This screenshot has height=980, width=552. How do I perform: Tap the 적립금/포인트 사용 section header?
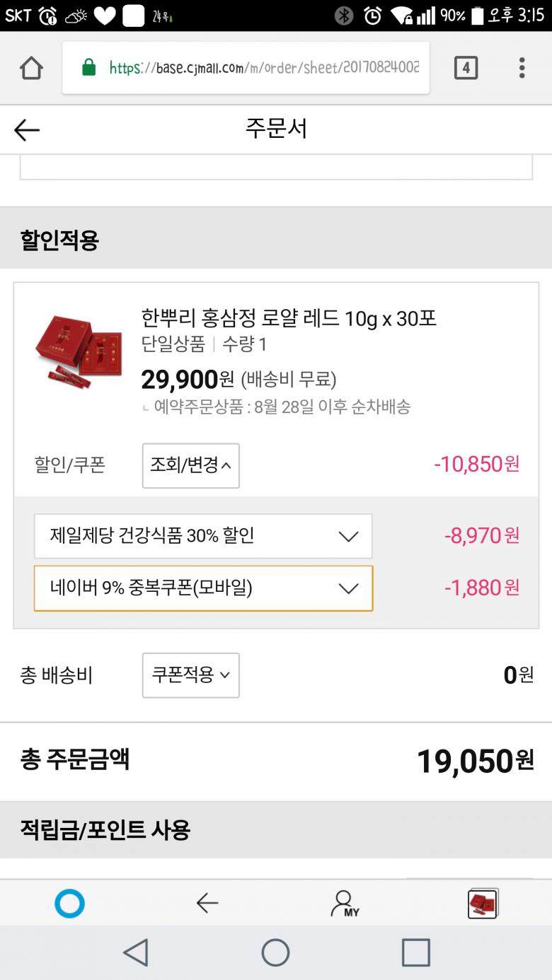tap(105, 829)
